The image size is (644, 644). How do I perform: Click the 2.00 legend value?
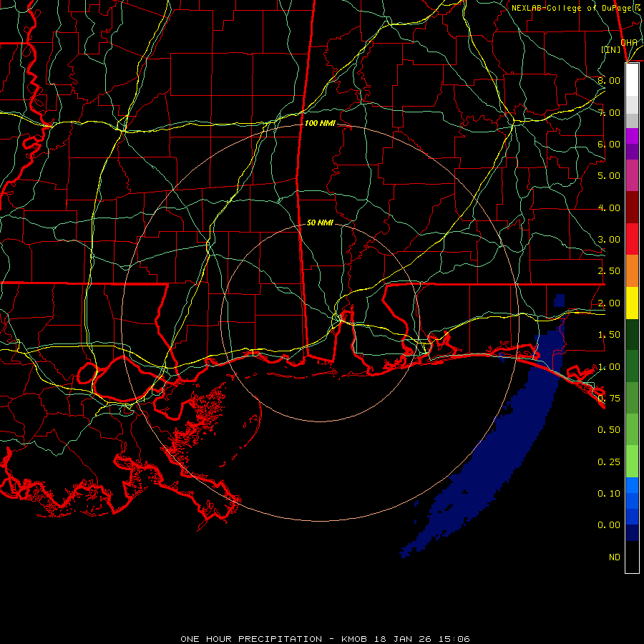click(609, 303)
